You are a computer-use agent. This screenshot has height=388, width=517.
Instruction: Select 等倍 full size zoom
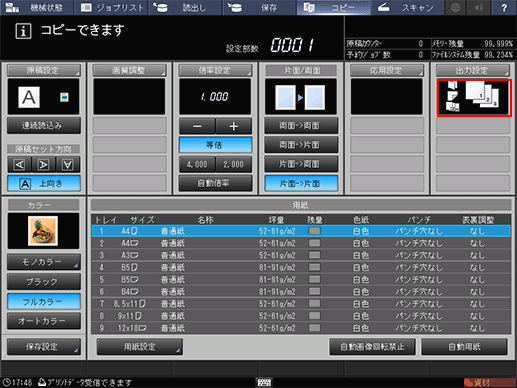click(215, 145)
